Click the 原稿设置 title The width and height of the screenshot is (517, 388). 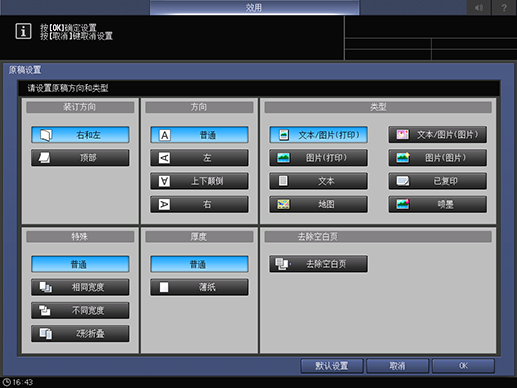point(25,70)
